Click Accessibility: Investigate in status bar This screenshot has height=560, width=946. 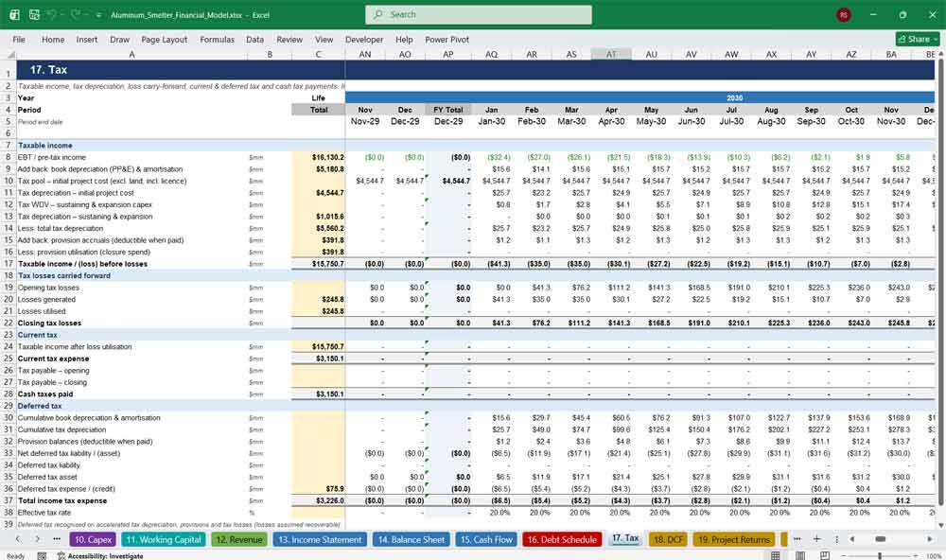point(100,556)
